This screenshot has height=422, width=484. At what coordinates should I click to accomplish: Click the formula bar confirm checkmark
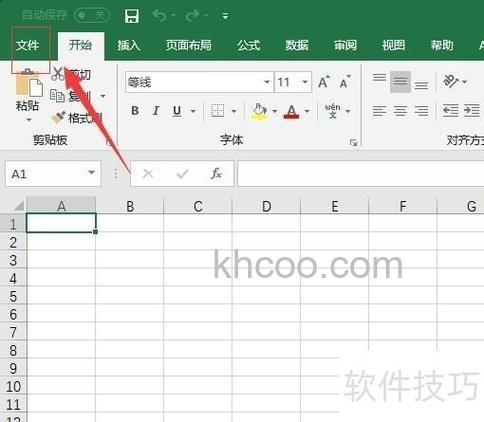182,174
